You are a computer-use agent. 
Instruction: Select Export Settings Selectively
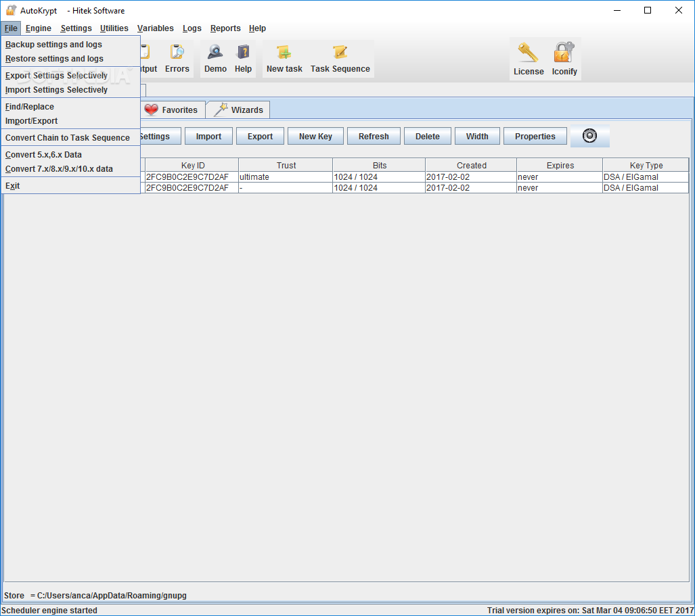tap(71, 75)
